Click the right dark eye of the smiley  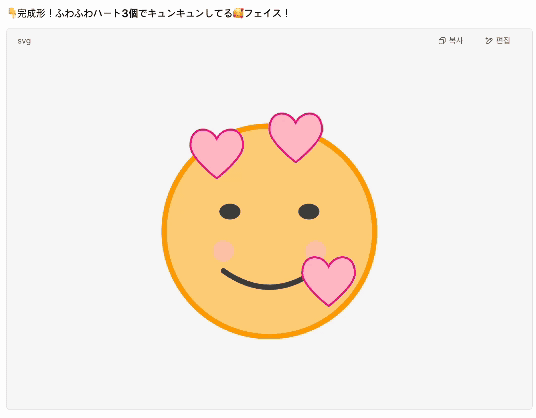(309, 212)
